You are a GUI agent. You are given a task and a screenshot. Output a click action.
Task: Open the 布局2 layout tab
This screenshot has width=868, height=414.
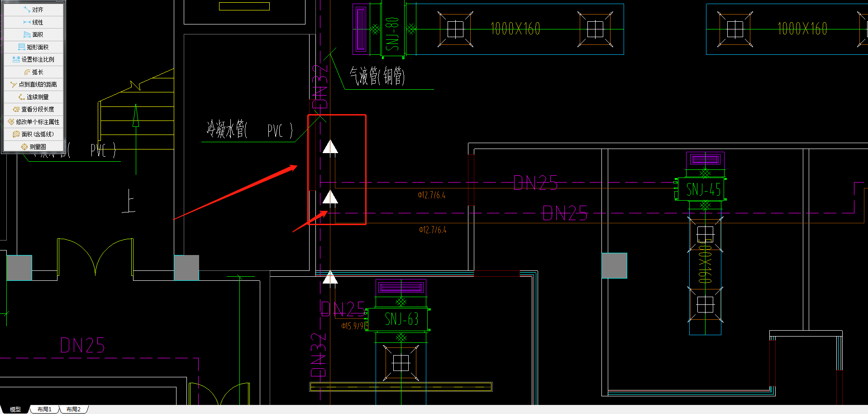pyautogui.click(x=73, y=409)
